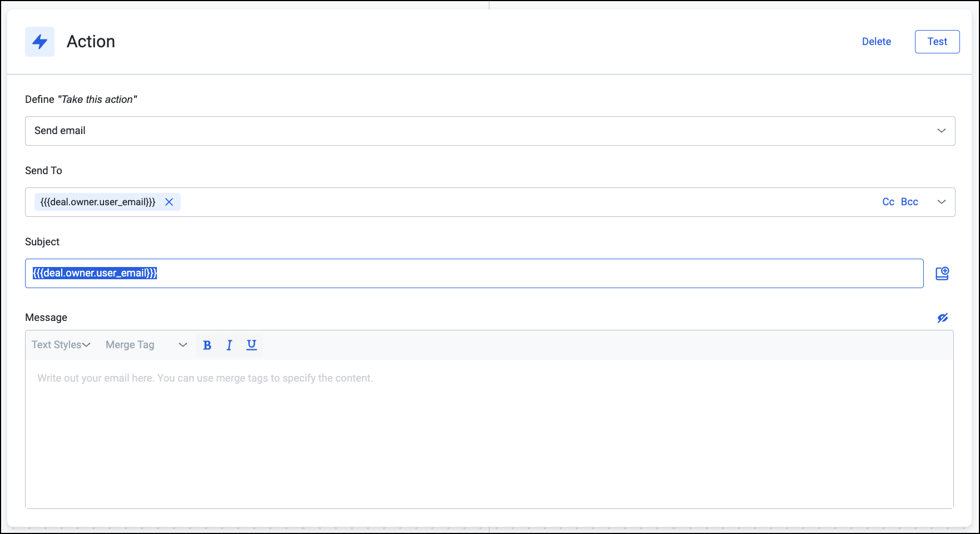The width and height of the screenshot is (980, 534).
Task: Expand the Send To recipients dropdown arrow
Action: [941, 202]
